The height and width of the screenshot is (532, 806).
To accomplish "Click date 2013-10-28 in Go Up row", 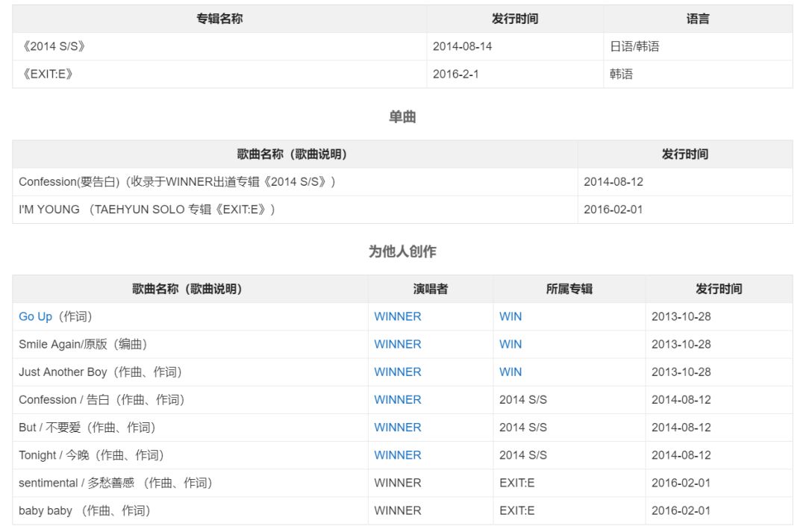I will point(681,316).
